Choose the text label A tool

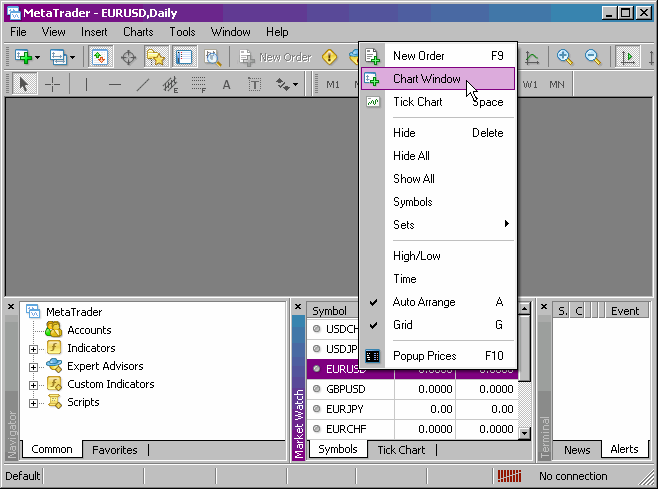[x=226, y=84]
